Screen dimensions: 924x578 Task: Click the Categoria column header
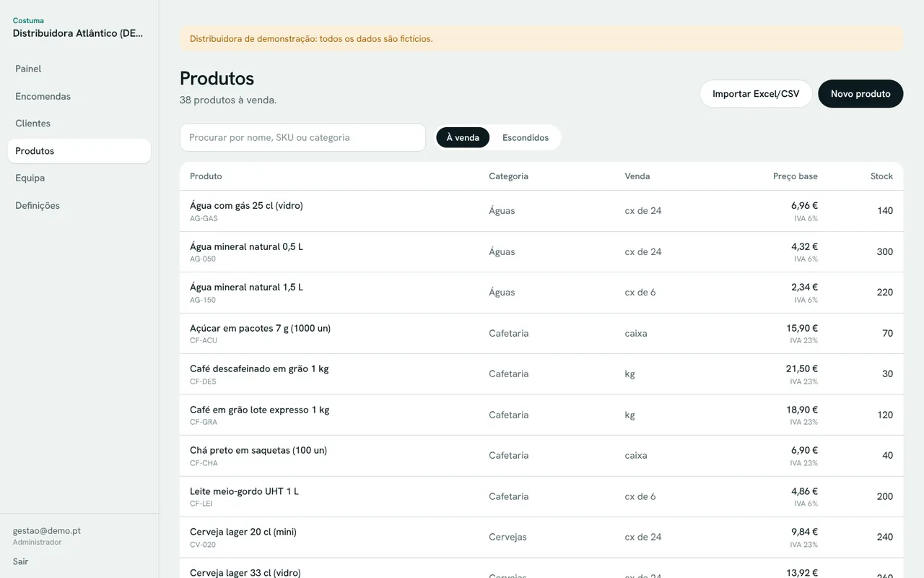coord(508,176)
